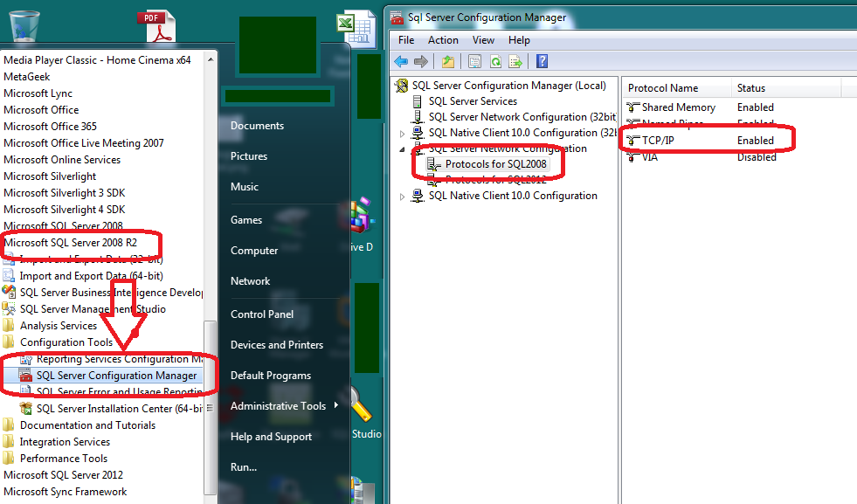Image resolution: width=857 pixels, height=504 pixels.
Task: Launch Import and Export Data (64-bit)
Action: click(91, 276)
